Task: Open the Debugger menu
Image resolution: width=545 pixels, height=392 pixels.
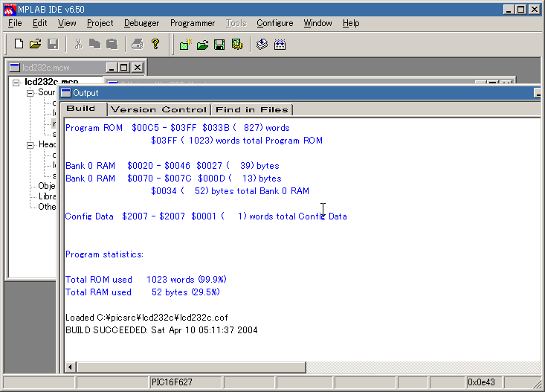Action: click(x=142, y=23)
